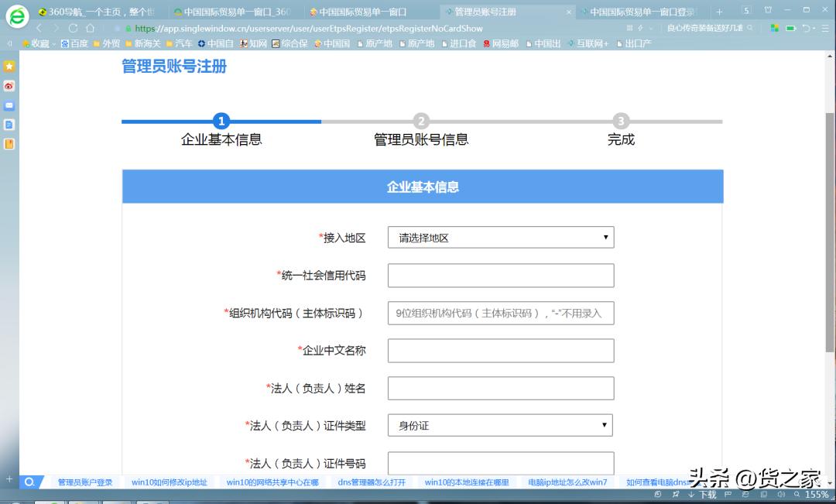This screenshot has height=504, width=836.
Task: Refresh the current page
Action: click(72, 27)
